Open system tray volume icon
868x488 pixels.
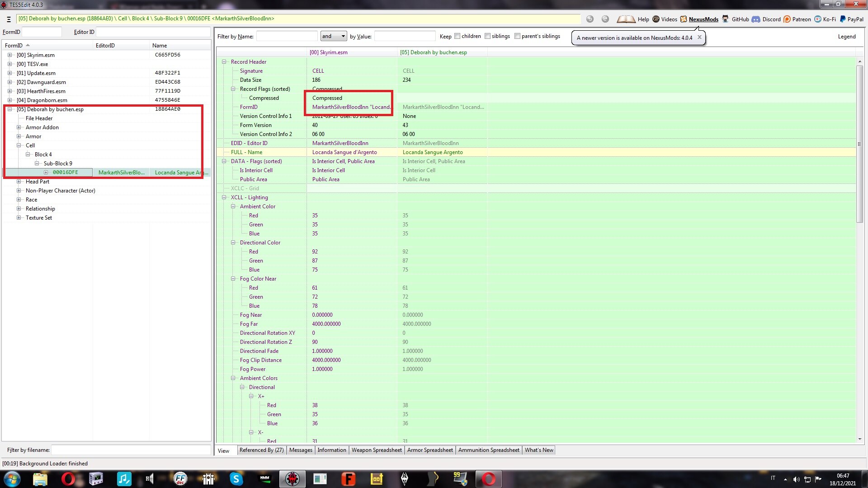[796, 479]
